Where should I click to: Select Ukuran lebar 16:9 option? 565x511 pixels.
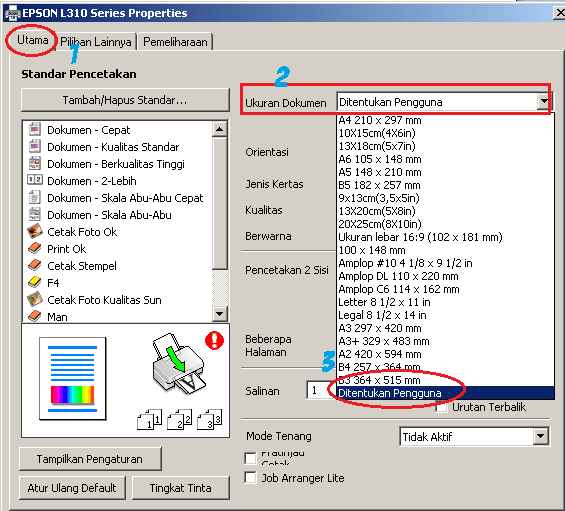coord(445,237)
